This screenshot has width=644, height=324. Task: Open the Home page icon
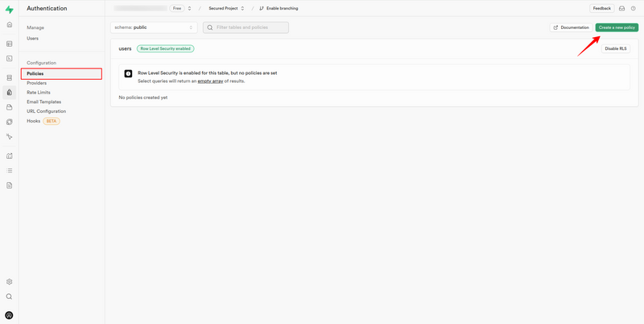point(9,25)
